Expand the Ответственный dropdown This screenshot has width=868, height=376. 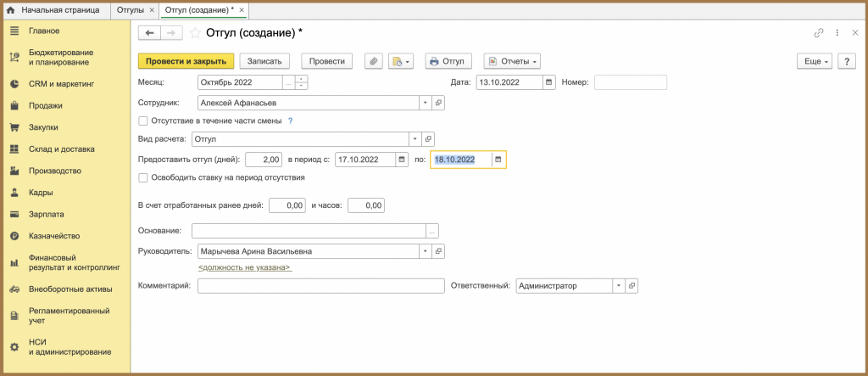618,285
